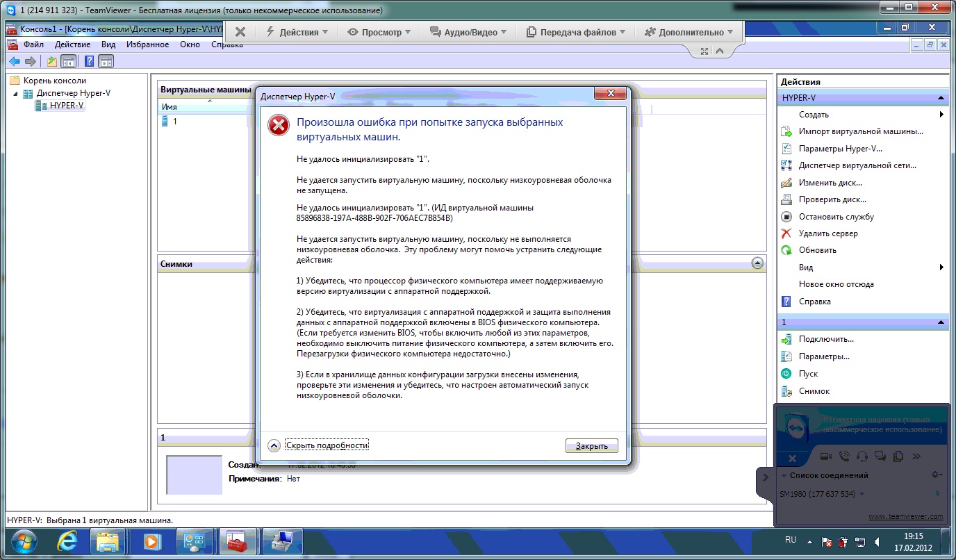
Task: Close the Диспетчер Hyper-V error dialog
Action: tap(611, 94)
